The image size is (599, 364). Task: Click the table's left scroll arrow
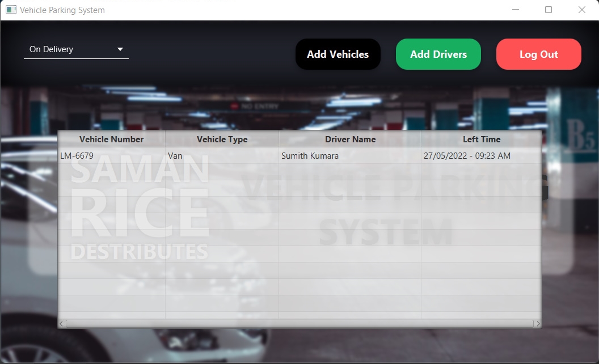coord(61,324)
